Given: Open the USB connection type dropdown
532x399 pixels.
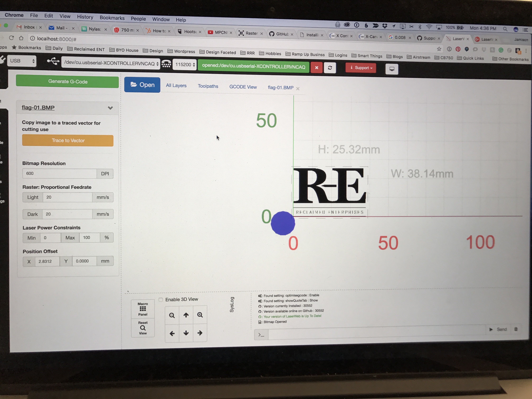Looking at the screenshot, I should click(x=22, y=61).
